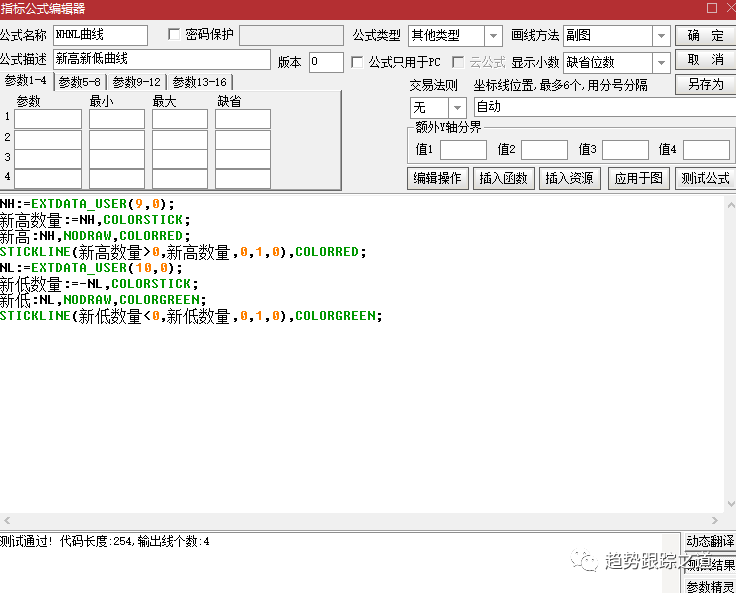Open the 公式类型 dropdown list
The height and width of the screenshot is (593, 736).
tap(493, 36)
